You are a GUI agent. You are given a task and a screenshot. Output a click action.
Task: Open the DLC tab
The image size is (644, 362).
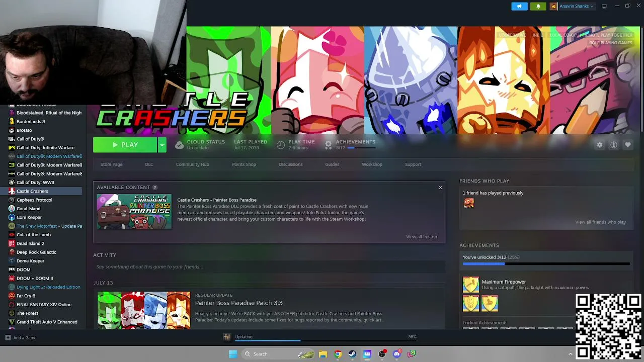pos(149,164)
